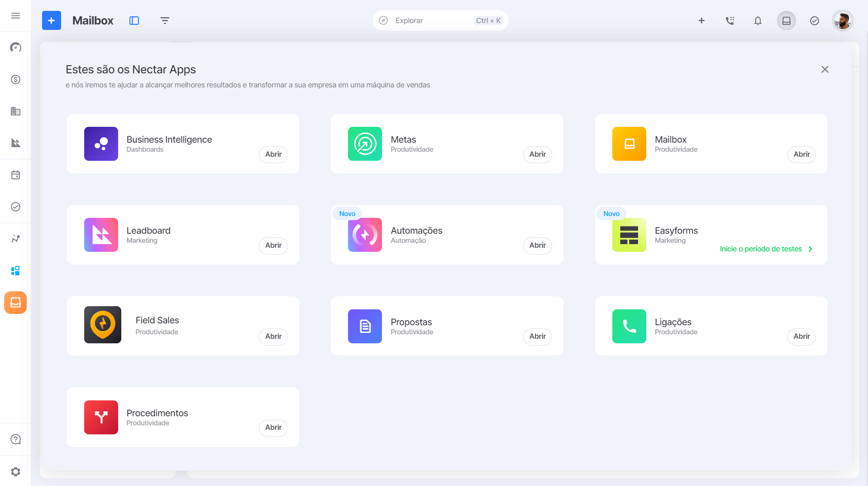Click the Automações app icon
The width and height of the screenshot is (868, 486).
click(365, 235)
